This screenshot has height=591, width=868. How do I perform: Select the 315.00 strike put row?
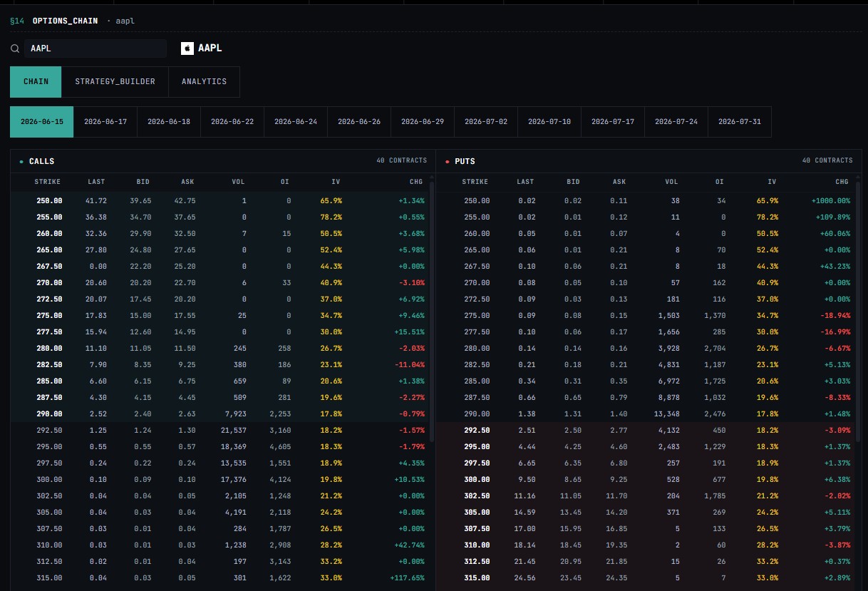point(646,578)
